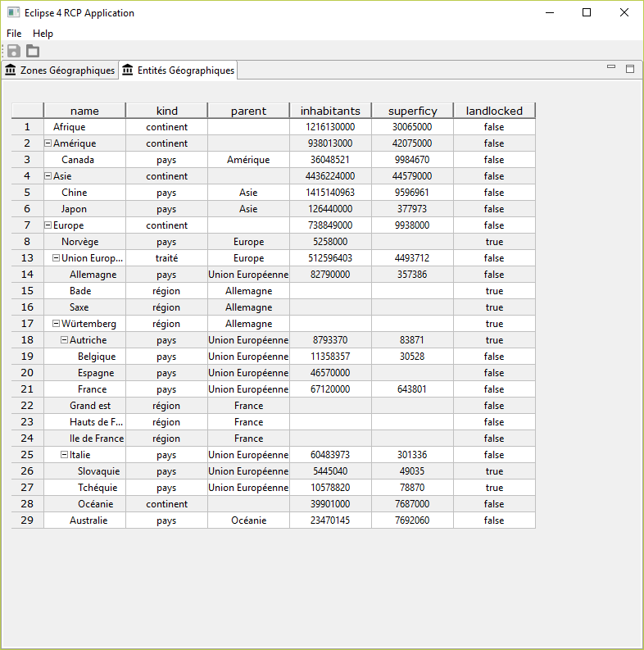
Task: Collapse the Asie tree node
Action: point(48,175)
